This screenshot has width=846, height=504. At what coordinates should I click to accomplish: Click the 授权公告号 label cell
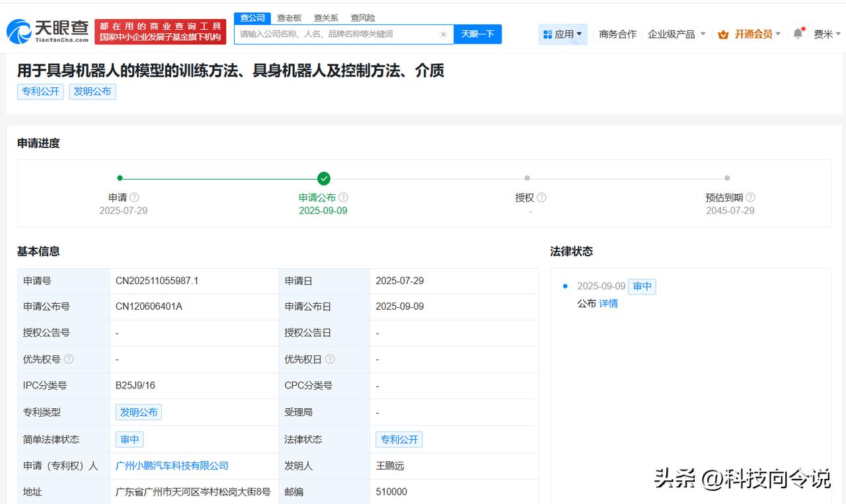[x=63, y=333]
